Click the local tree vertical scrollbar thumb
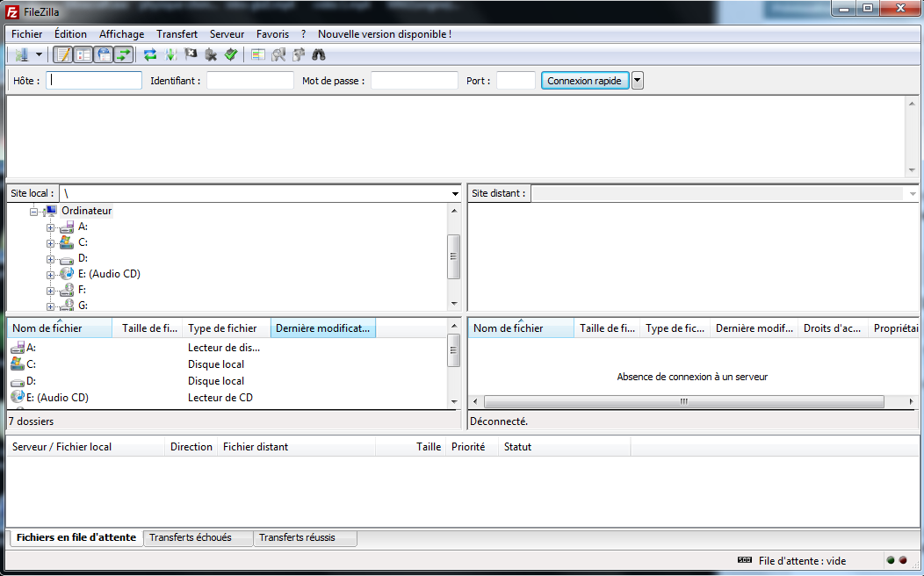924x576 pixels. pos(454,256)
